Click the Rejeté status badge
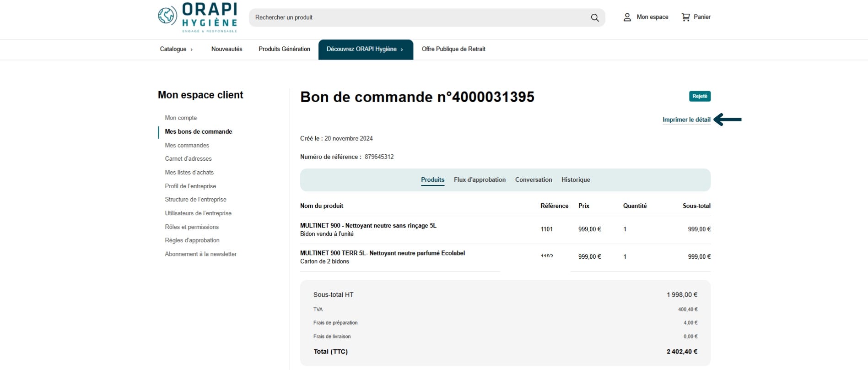Screen dimensions: 868x370 (700, 96)
